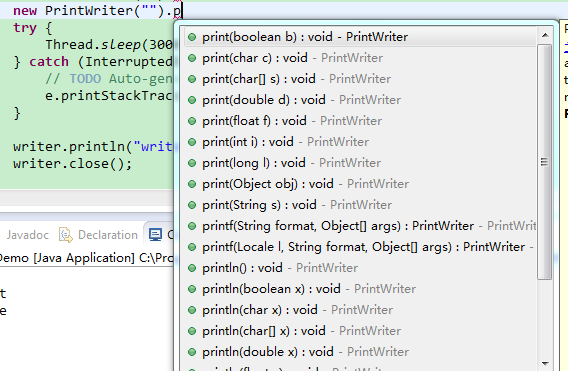This screenshot has width=568, height=371.
Task: Click the green icon next to print(long l)
Action: (192, 163)
